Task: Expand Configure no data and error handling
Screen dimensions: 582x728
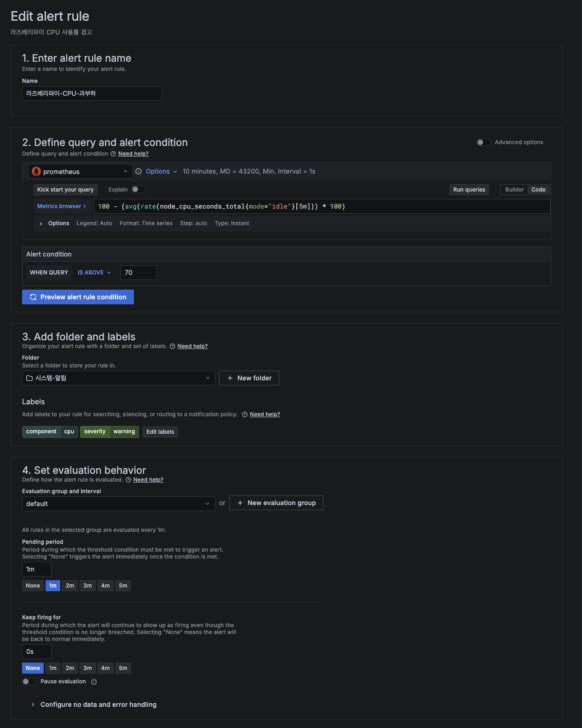Action: (x=98, y=705)
